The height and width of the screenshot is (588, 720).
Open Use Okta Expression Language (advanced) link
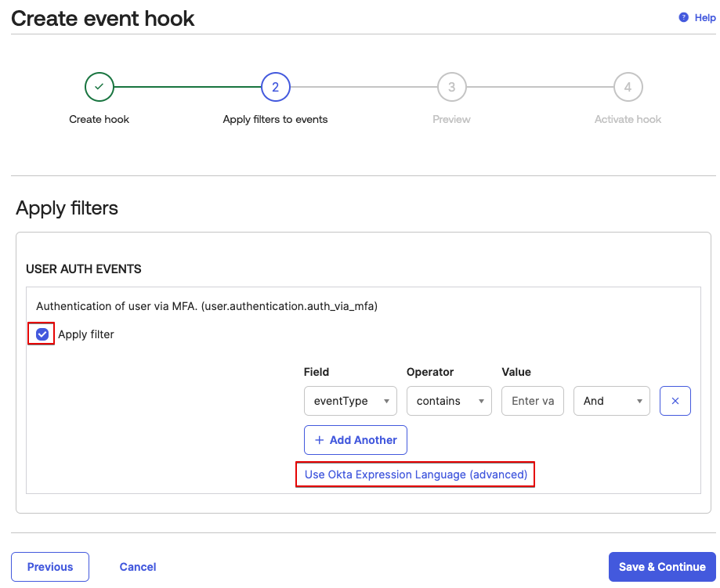click(415, 474)
